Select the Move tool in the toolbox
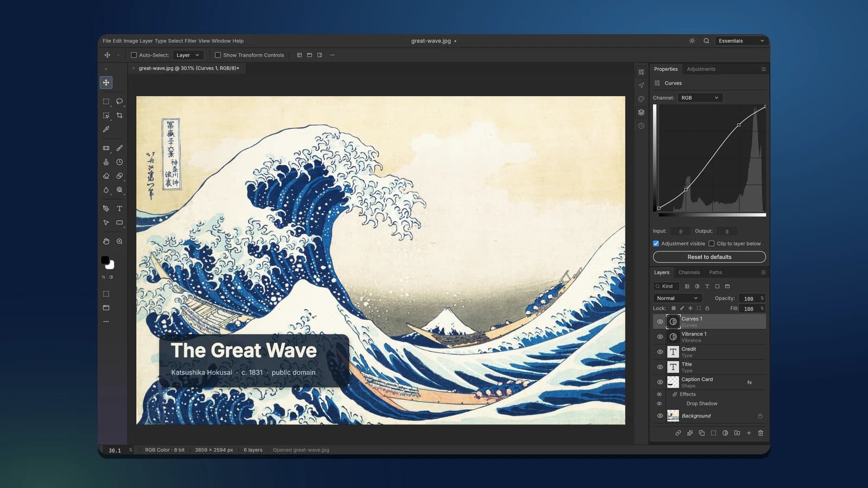This screenshot has width=868, height=488. (x=106, y=82)
